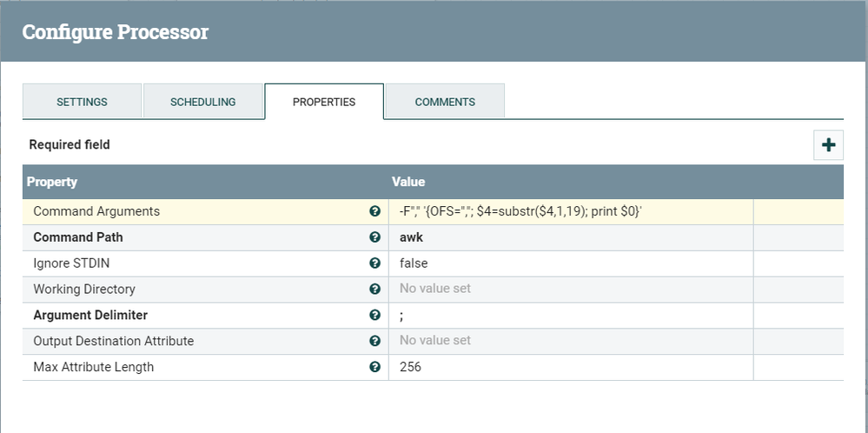This screenshot has height=433, width=868.
Task: Show help for Command Arguments property
Action: coord(374,211)
